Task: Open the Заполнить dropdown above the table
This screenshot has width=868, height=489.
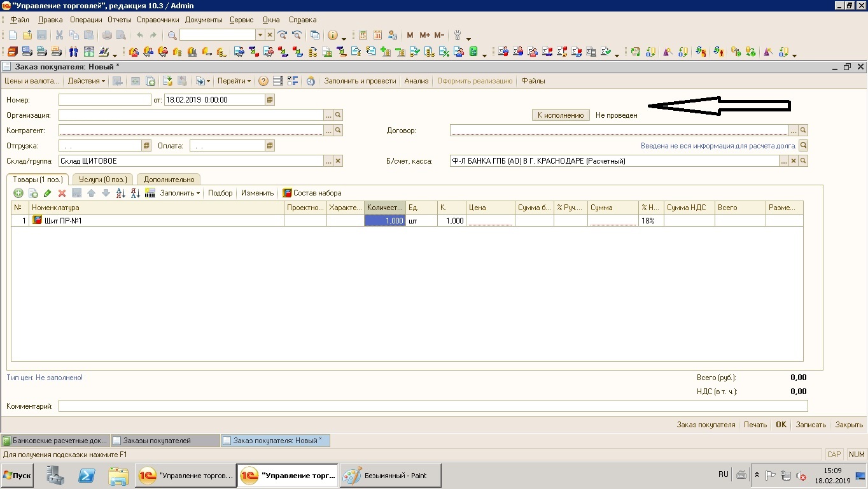Action: [180, 193]
